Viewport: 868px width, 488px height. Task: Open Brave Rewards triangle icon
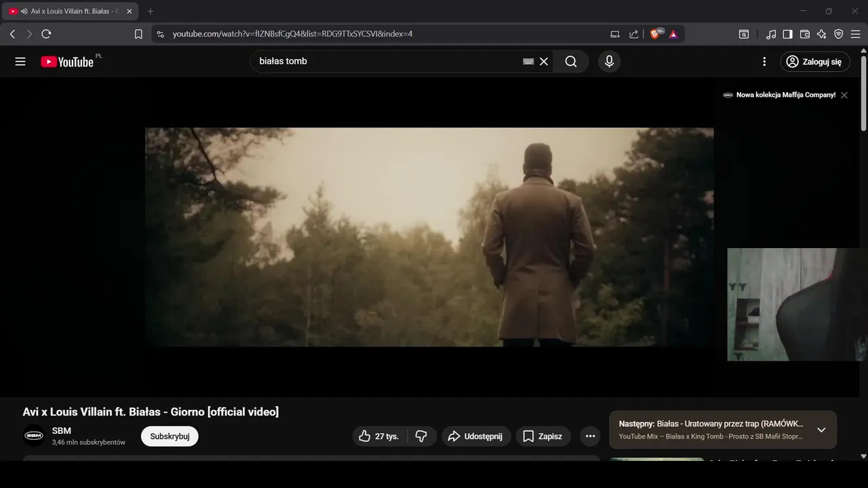tap(673, 34)
